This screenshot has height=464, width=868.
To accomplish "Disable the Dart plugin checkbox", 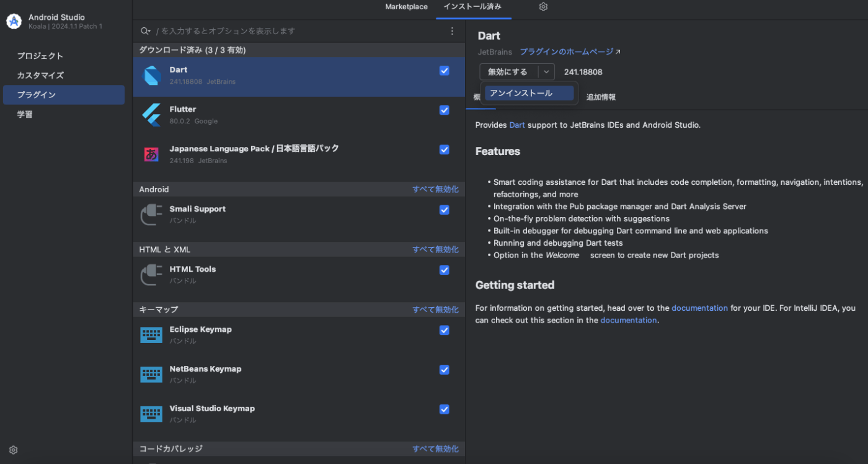I will click(x=444, y=71).
